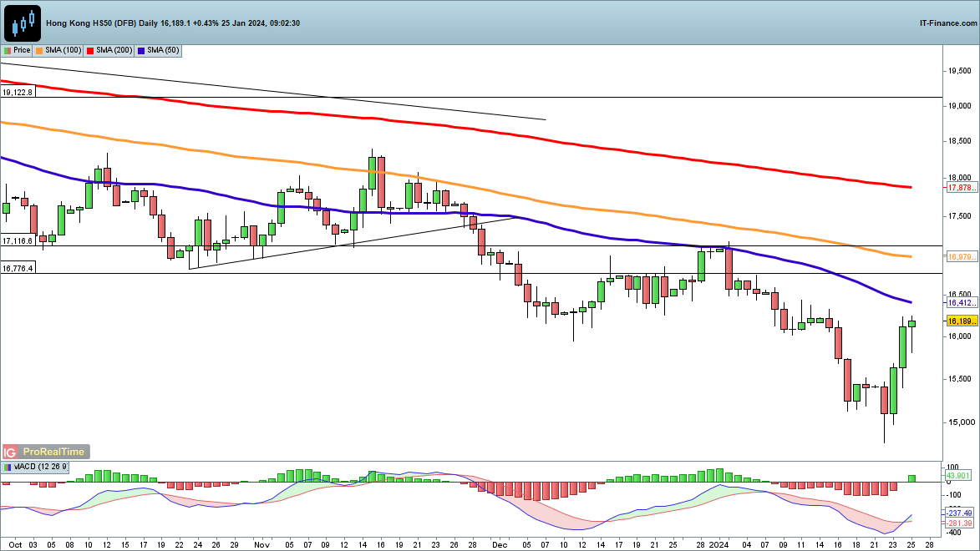Select the Price legend label
The width and height of the screenshot is (980, 551).
22,51
